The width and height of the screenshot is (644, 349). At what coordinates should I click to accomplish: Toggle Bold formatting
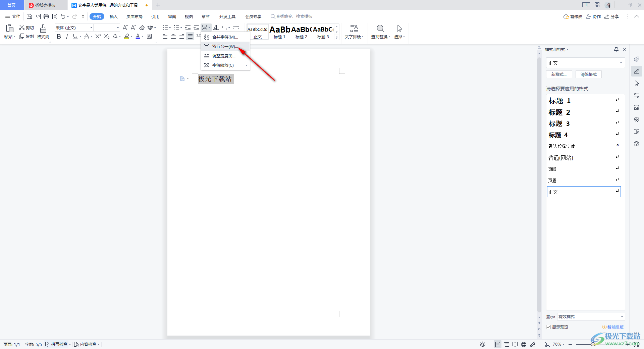click(59, 36)
